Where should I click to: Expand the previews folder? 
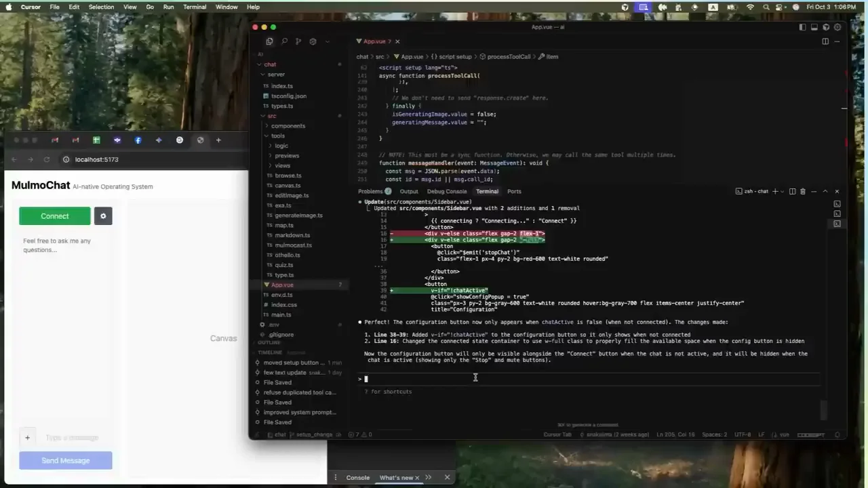[287, 156]
